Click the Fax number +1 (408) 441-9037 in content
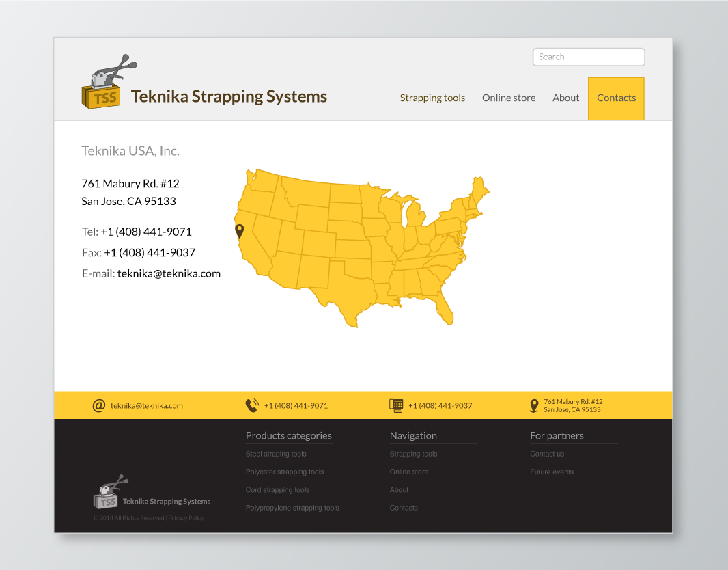The width and height of the screenshot is (728, 570). coord(150,253)
